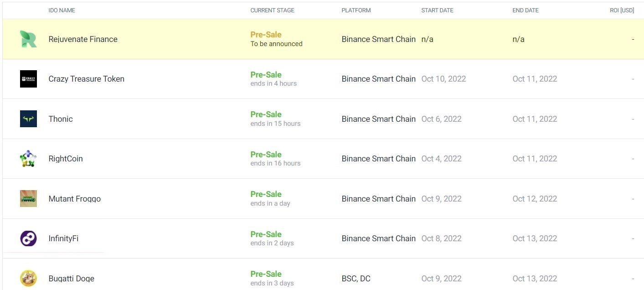This screenshot has width=644, height=290.
Task: Click the Bugatti Doge coin logo
Action: 28,278
